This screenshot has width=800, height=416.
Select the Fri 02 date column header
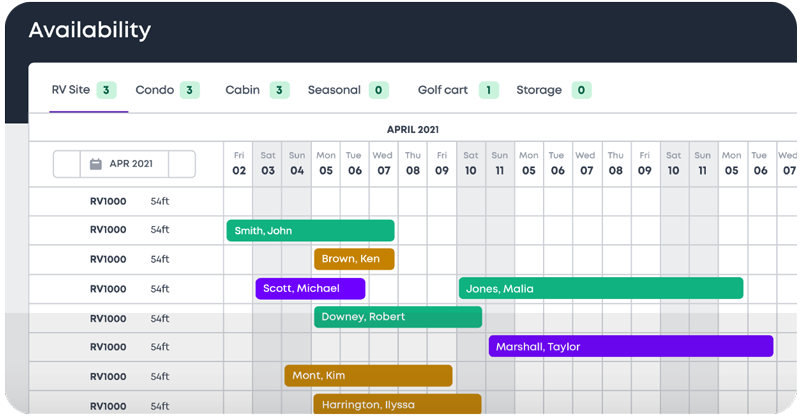click(239, 163)
